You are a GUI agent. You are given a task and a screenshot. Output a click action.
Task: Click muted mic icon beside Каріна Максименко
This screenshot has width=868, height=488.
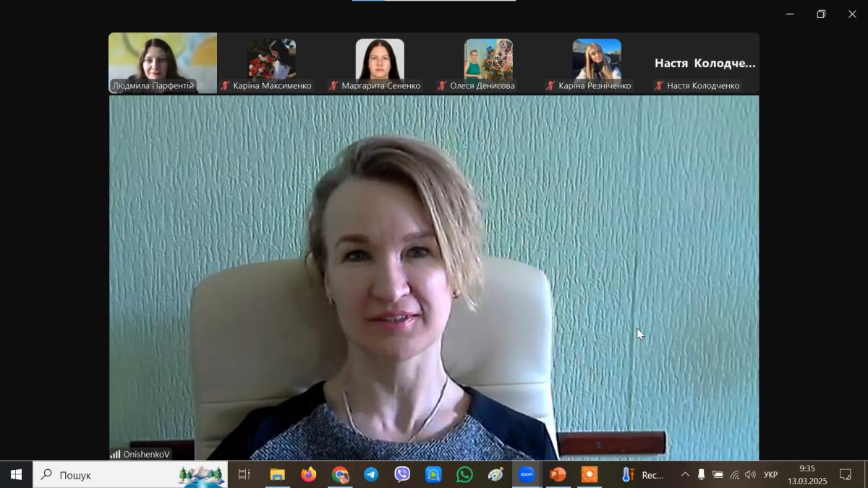(x=225, y=85)
